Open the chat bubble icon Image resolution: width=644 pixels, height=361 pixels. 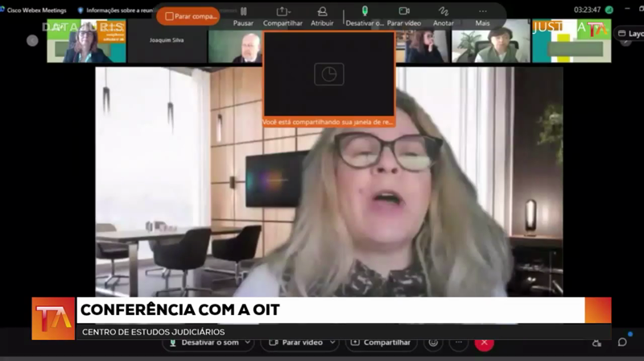pyautogui.click(x=622, y=342)
